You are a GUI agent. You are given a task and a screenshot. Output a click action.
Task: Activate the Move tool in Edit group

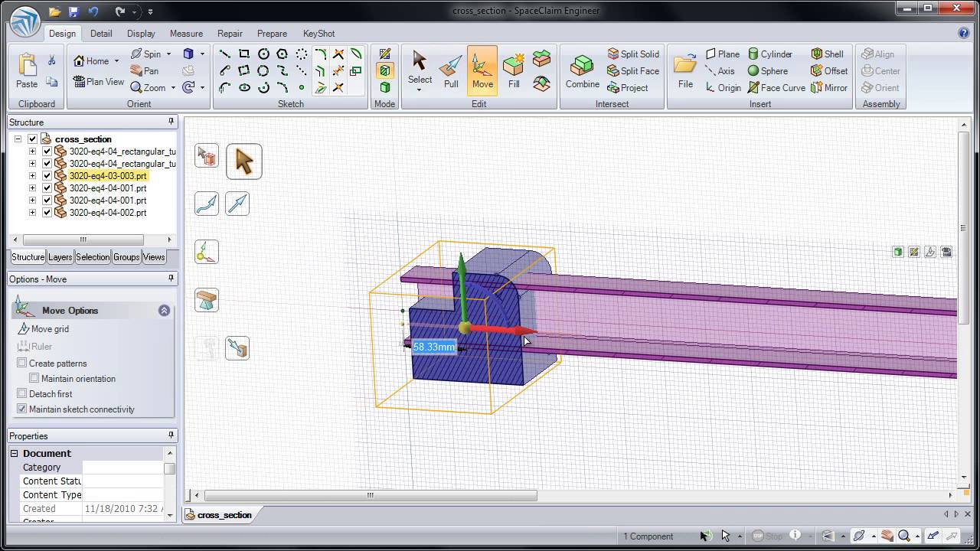pos(482,70)
